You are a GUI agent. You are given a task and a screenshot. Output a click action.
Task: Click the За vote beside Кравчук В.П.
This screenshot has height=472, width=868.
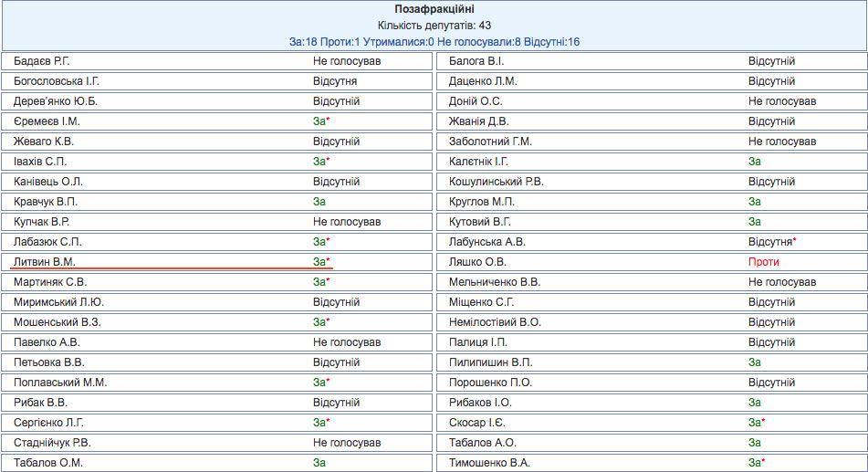point(319,202)
